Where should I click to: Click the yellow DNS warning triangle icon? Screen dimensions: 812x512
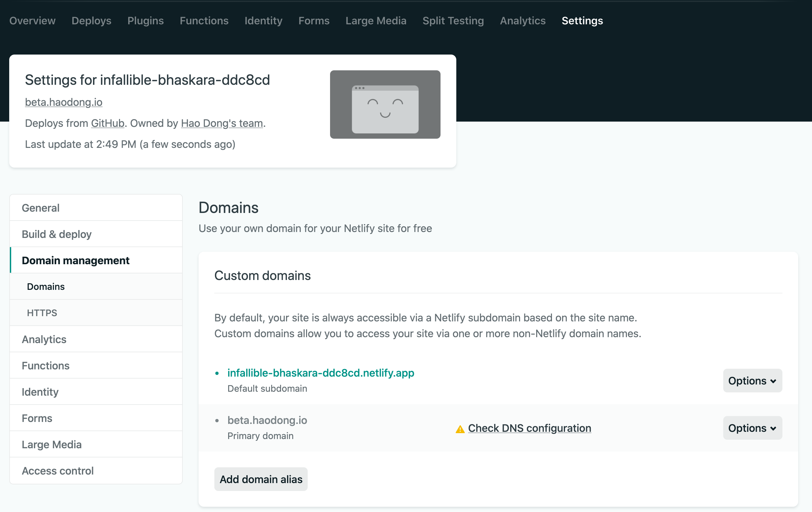tap(460, 429)
